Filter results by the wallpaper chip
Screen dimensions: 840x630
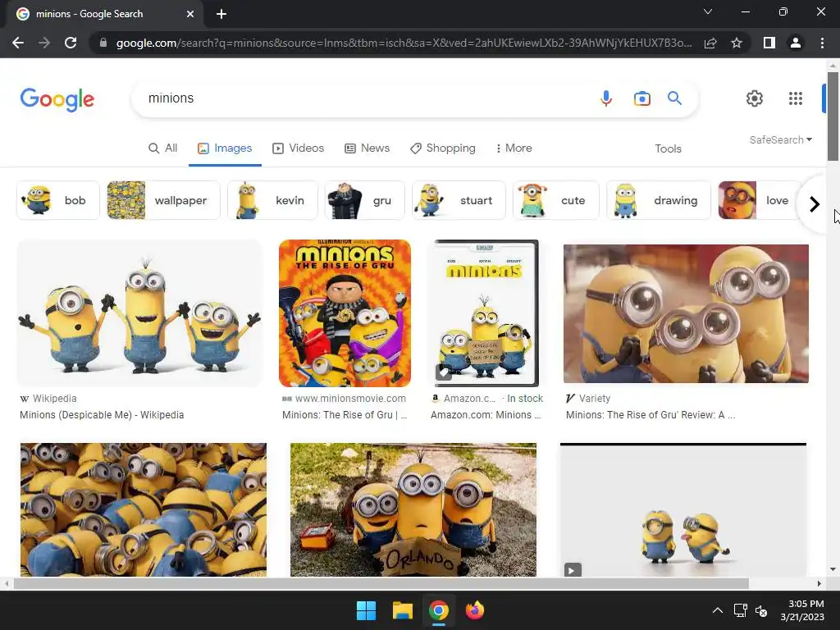(x=163, y=200)
